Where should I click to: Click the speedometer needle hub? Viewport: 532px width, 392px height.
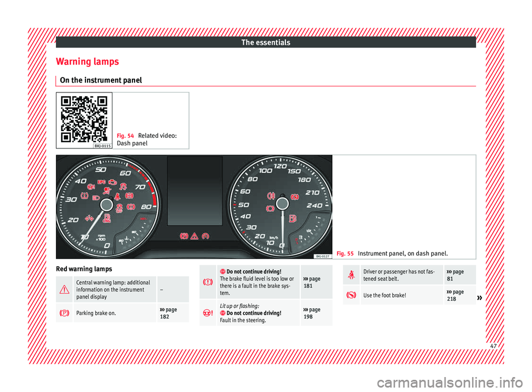pos(282,203)
